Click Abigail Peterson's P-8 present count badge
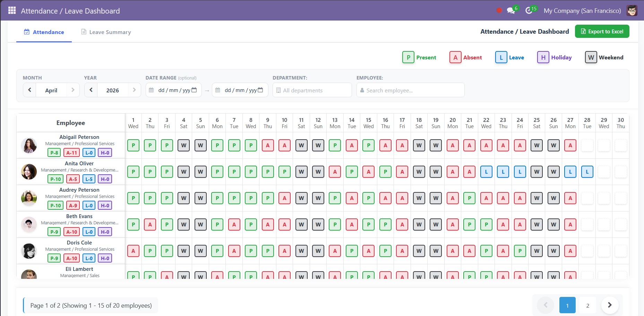The width and height of the screenshot is (644, 316). [x=54, y=152]
